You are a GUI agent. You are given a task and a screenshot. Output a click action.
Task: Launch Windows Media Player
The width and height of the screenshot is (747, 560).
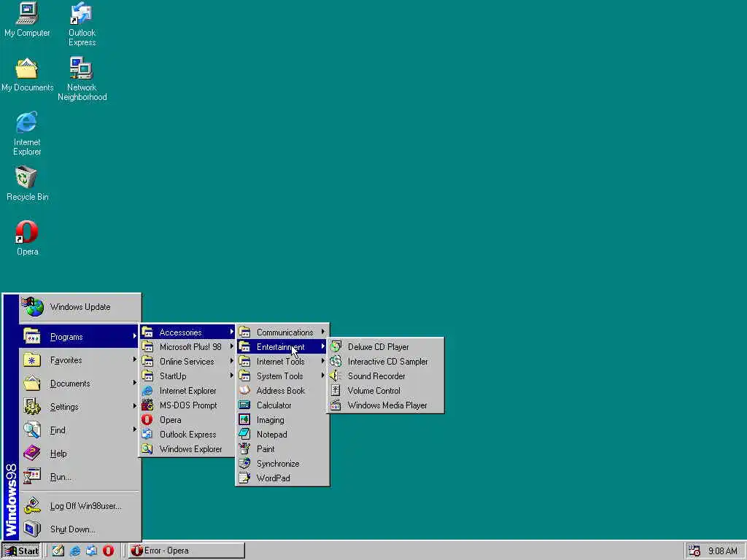click(x=386, y=405)
